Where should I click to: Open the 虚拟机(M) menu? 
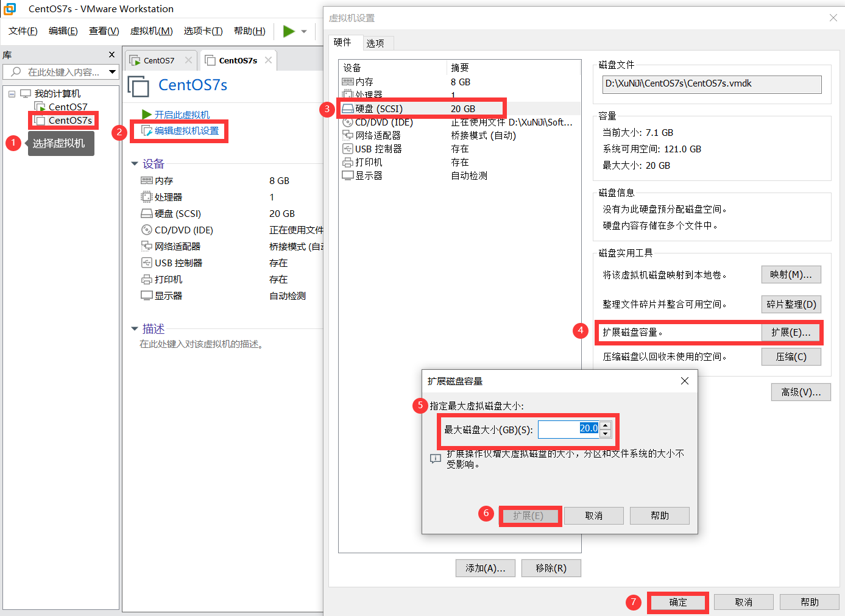pos(151,31)
